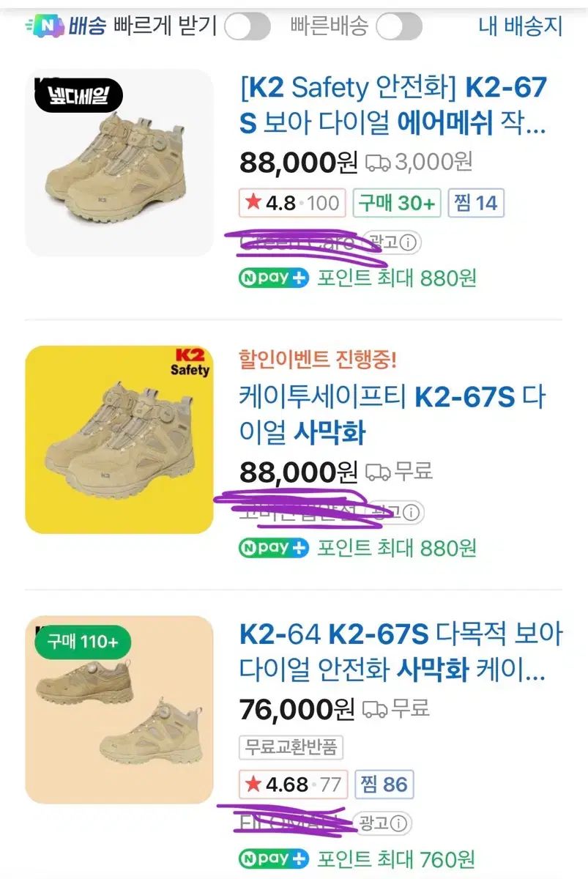The width and height of the screenshot is (588, 879).
Task: Click first listing's 광고 info icon
Action: tap(410, 242)
